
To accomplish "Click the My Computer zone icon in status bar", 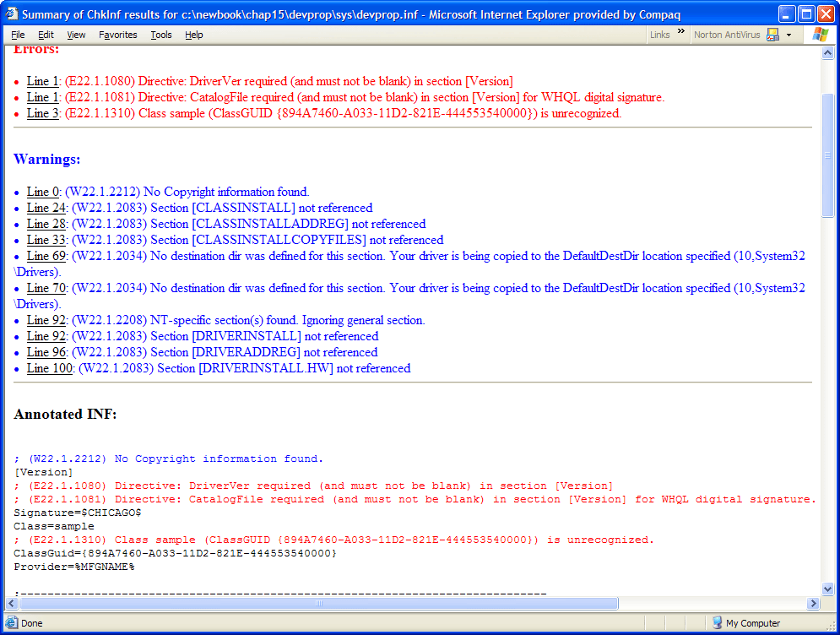I will pos(717,623).
